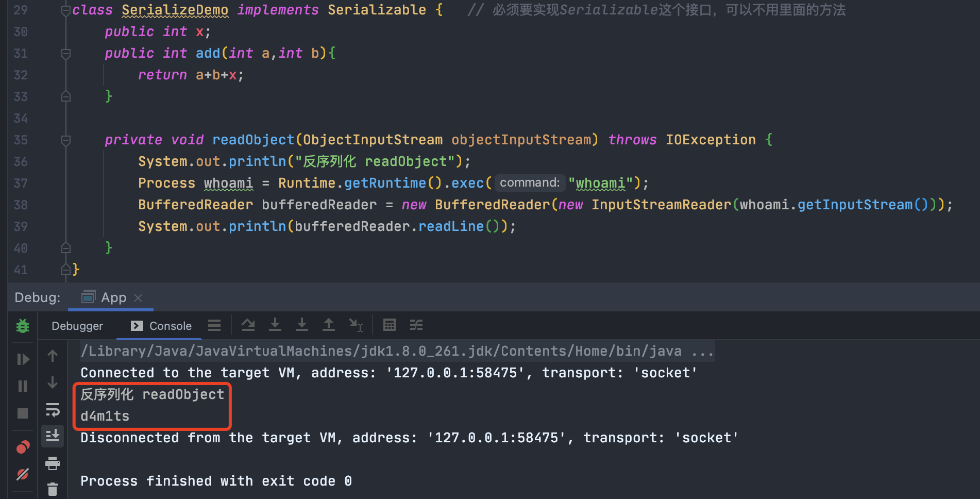Click the Rerun debug bug icon
Viewport: 980px width, 499px height.
23,326
